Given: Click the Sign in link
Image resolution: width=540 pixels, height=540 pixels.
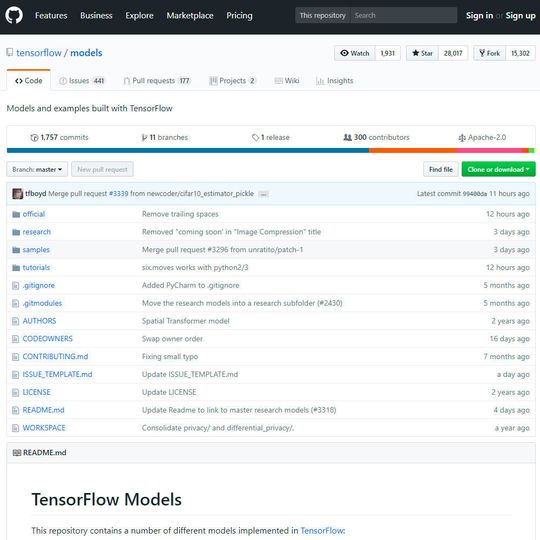Looking at the screenshot, I should pyautogui.click(x=479, y=15).
